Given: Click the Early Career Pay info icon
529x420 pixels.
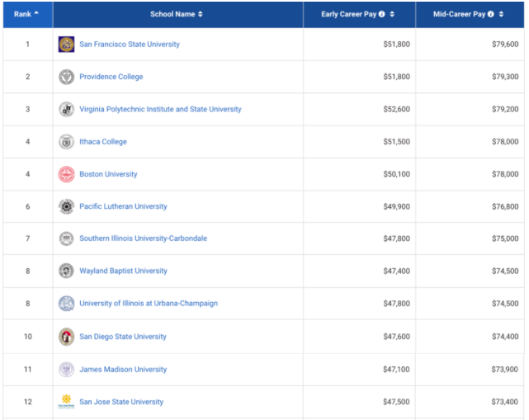Looking at the screenshot, I should (x=382, y=14).
